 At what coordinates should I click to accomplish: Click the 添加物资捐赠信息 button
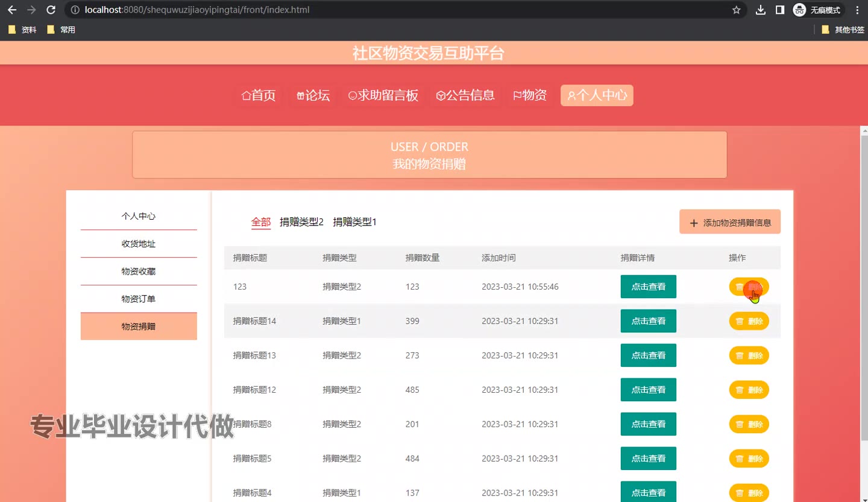tap(729, 222)
